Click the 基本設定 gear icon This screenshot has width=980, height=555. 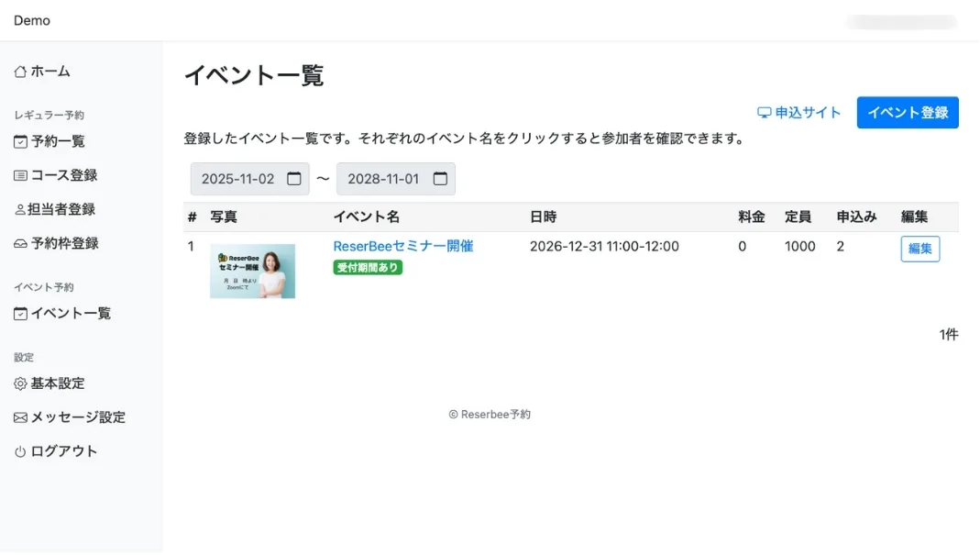[20, 384]
